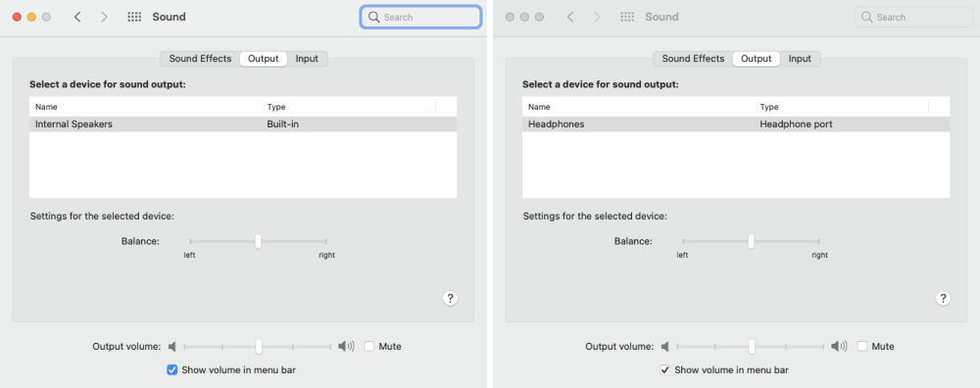Click the loud volume speaker icon in the right window
Screen dimensions: 980x388
pos(840,346)
